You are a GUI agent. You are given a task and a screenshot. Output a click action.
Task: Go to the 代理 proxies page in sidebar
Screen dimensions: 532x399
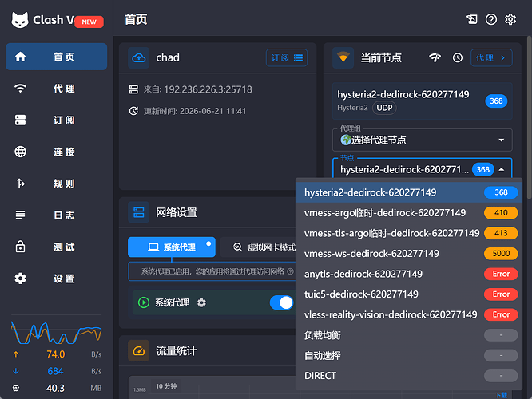(57, 89)
